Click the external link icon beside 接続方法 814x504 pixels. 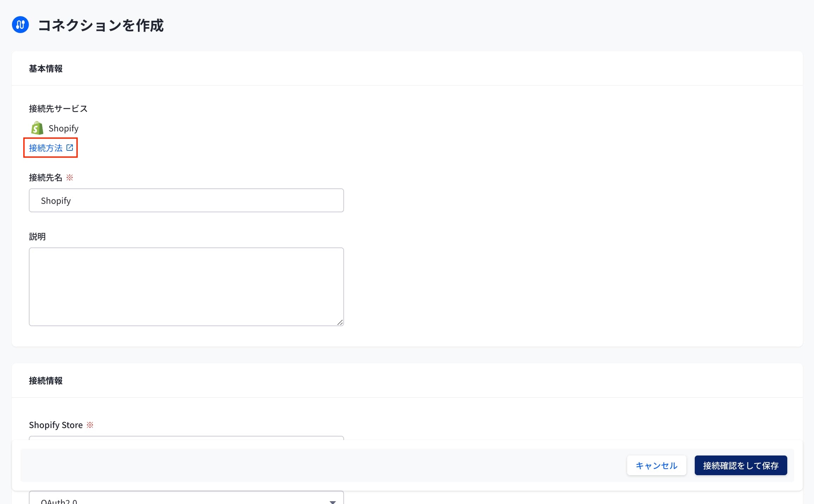[70, 148]
